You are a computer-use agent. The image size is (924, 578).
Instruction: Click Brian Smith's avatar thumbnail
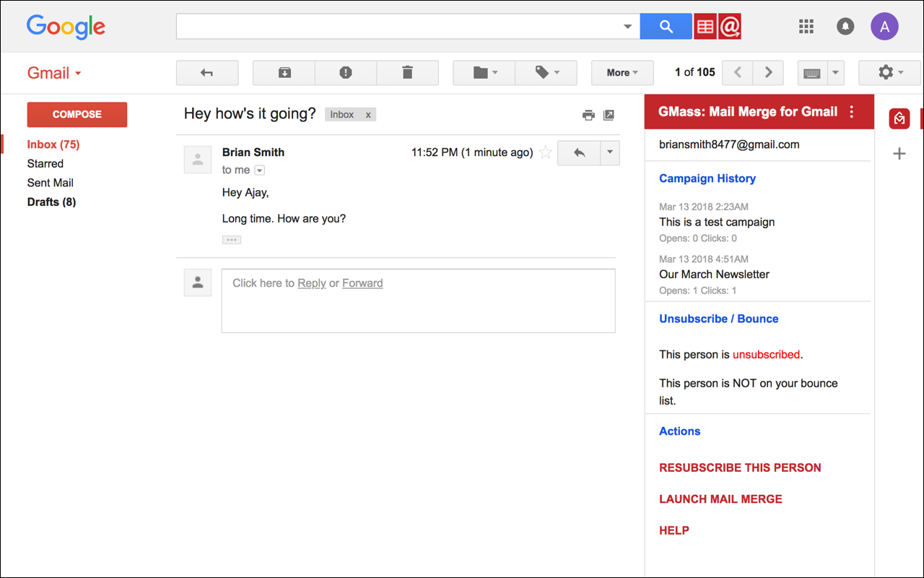pos(198,160)
